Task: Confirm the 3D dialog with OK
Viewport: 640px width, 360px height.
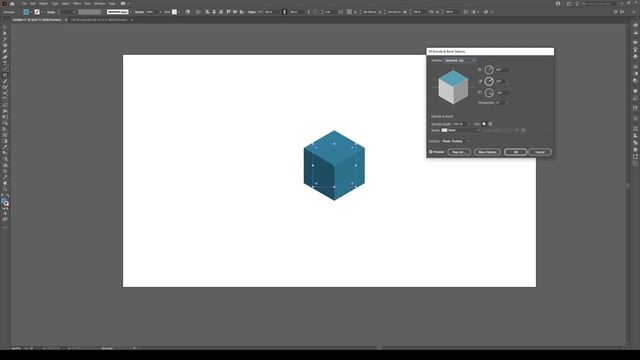Action: pyautogui.click(x=515, y=152)
